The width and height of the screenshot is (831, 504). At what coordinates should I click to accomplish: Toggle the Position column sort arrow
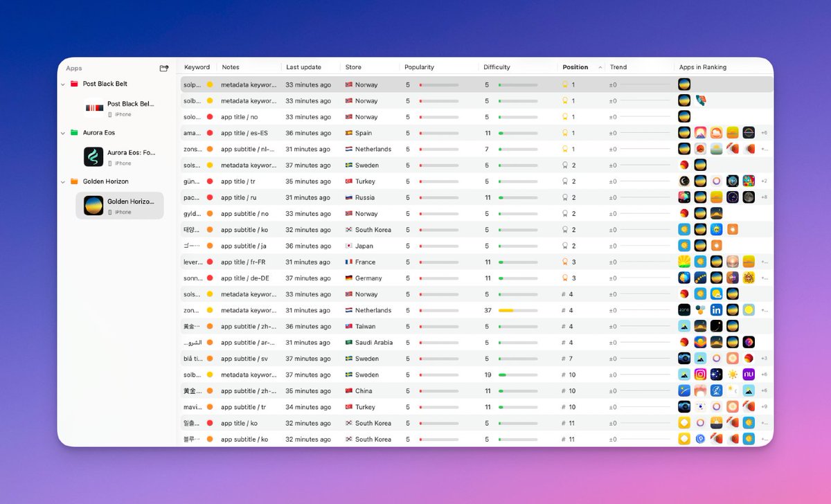(600, 67)
